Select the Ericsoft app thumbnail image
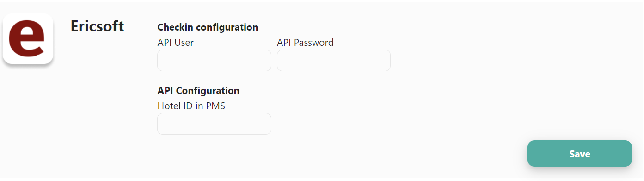Screen dimensions: 644x181 pyautogui.click(x=28, y=38)
